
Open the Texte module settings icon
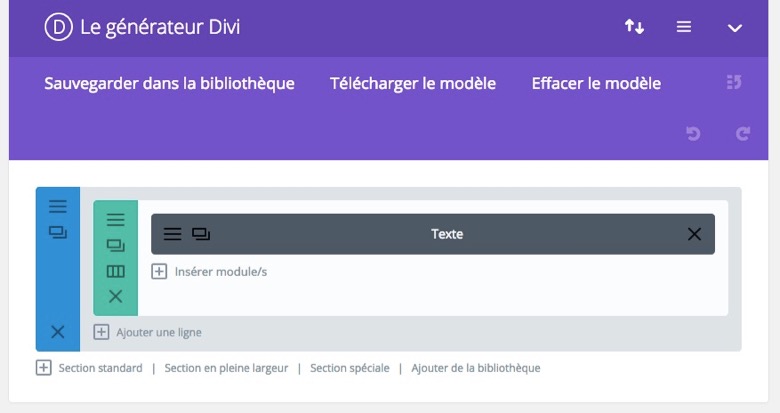172,234
